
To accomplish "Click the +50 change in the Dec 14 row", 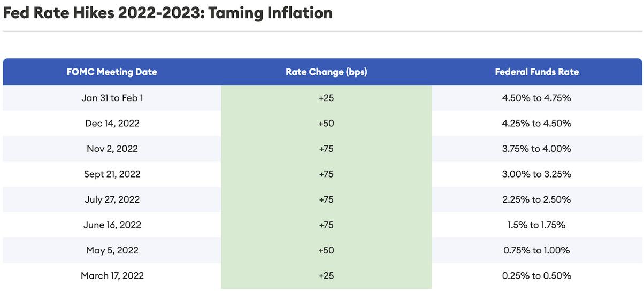I will point(326,124).
